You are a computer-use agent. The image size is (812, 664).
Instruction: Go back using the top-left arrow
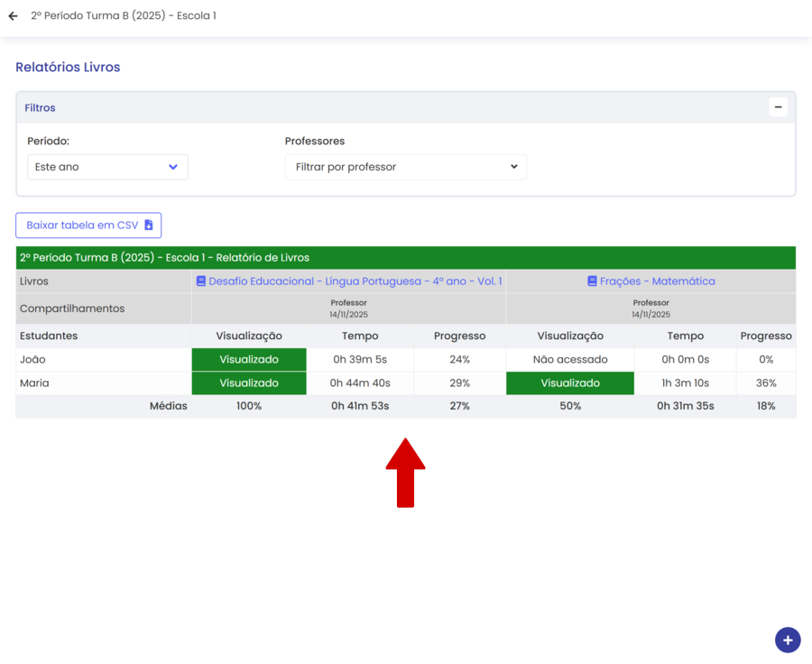tap(13, 16)
